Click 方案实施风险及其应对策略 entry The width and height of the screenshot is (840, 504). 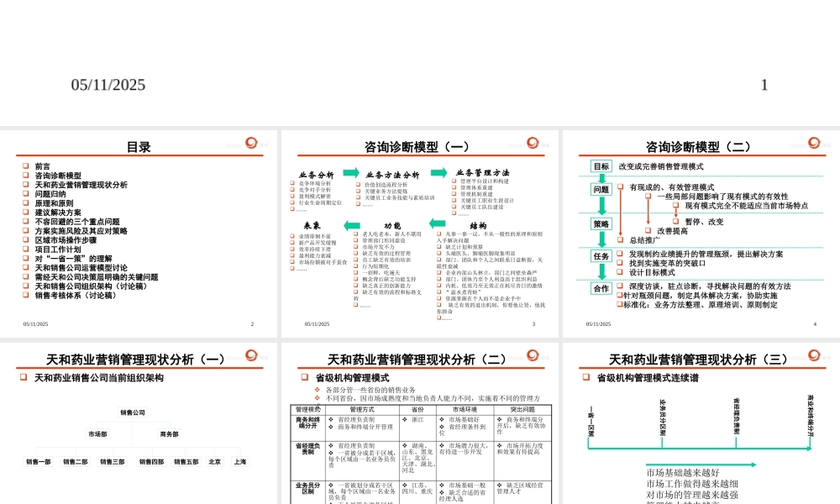coord(81,231)
